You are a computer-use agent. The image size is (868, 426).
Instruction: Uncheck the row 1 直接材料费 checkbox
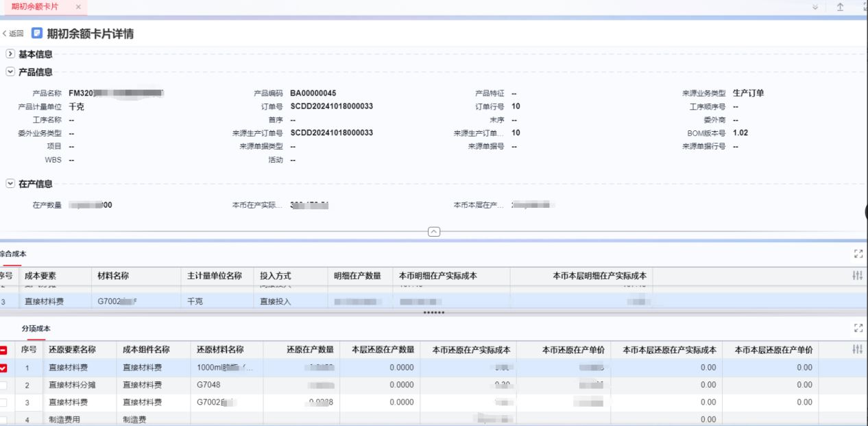coord(3,368)
